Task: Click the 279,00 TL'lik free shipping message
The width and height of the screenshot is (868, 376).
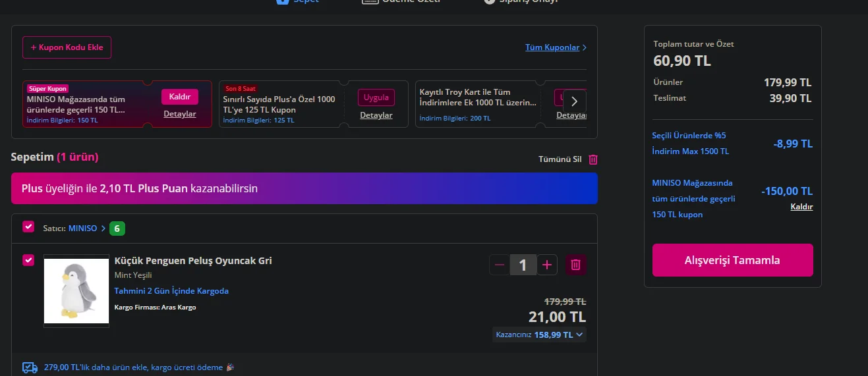Action: click(139, 367)
